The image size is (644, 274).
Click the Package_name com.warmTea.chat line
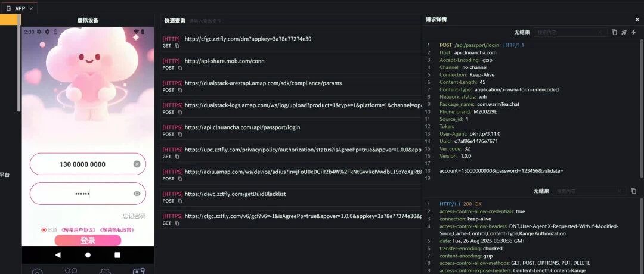pyautogui.click(x=479, y=104)
